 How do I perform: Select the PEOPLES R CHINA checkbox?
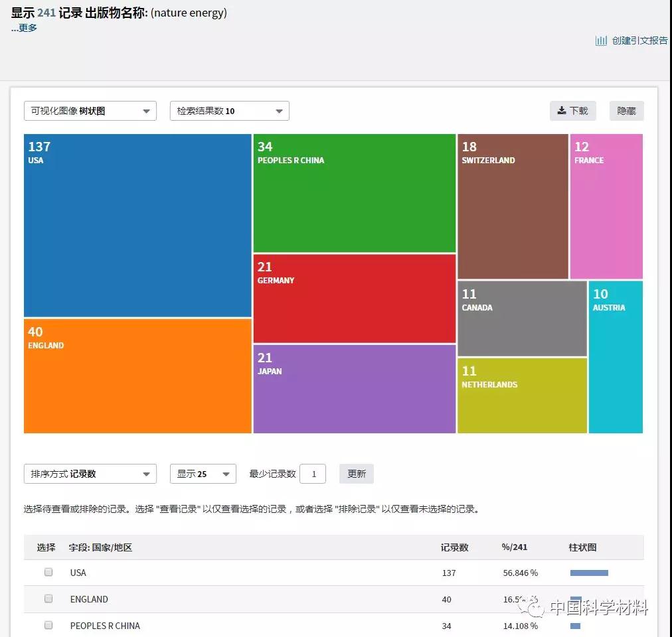pos(48,625)
